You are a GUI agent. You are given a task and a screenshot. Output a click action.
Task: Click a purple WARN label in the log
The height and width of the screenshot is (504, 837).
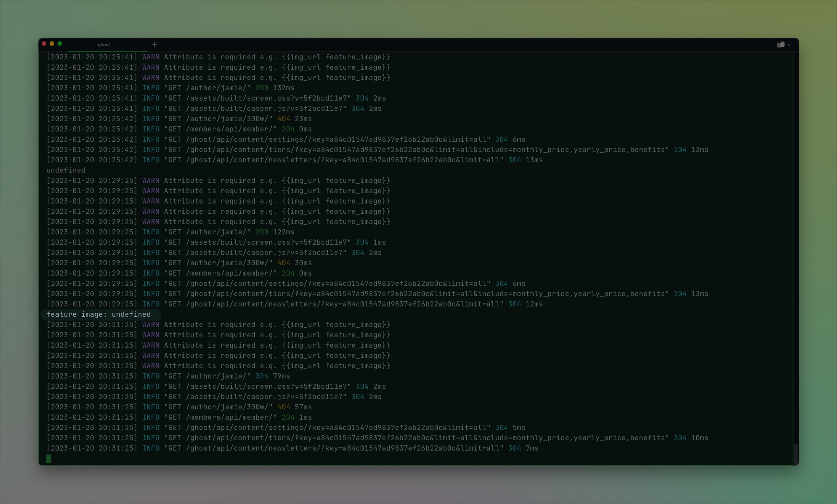point(151,325)
